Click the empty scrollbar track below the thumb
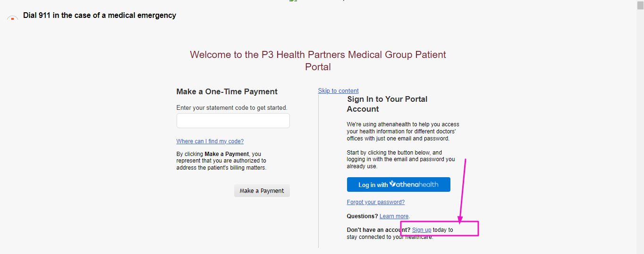Viewport: 644px width, 254px height. click(x=640, y=132)
